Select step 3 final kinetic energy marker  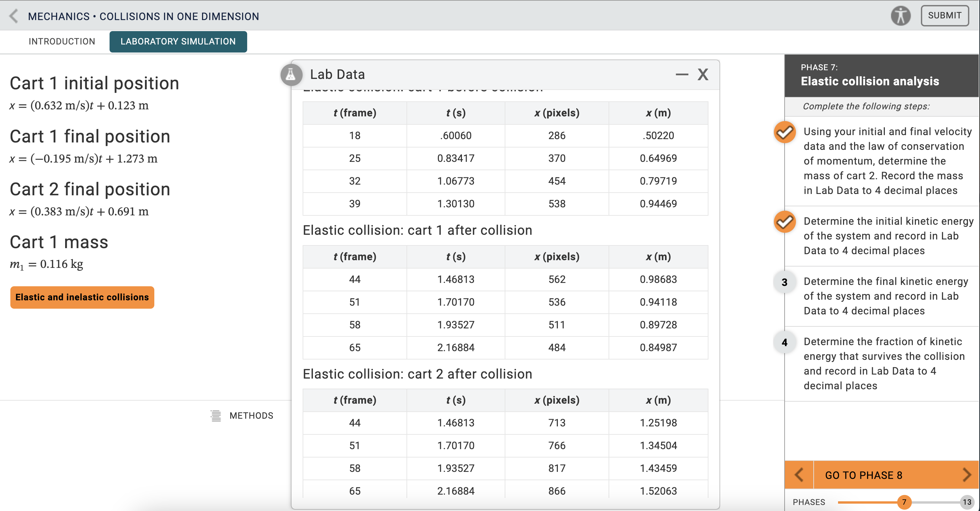pos(785,282)
